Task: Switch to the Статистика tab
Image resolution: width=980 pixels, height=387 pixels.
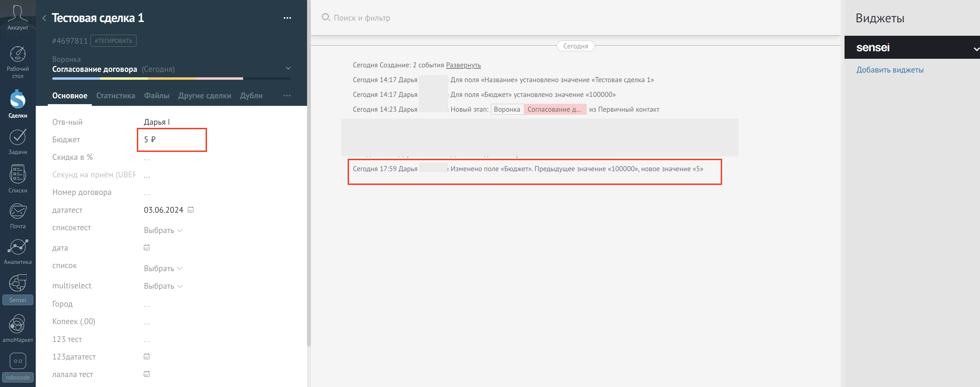Action: pos(116,96)
